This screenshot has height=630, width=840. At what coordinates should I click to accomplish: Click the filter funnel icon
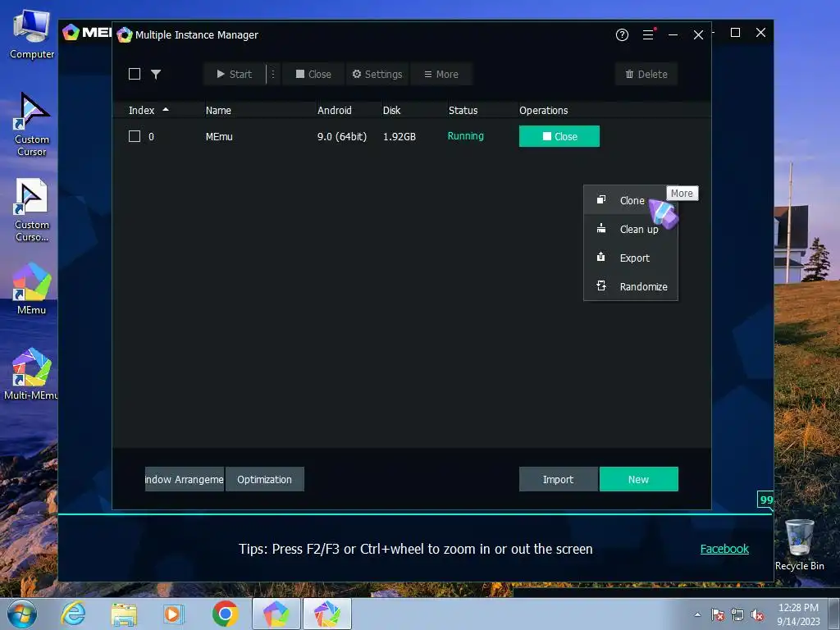click(156, 74)
